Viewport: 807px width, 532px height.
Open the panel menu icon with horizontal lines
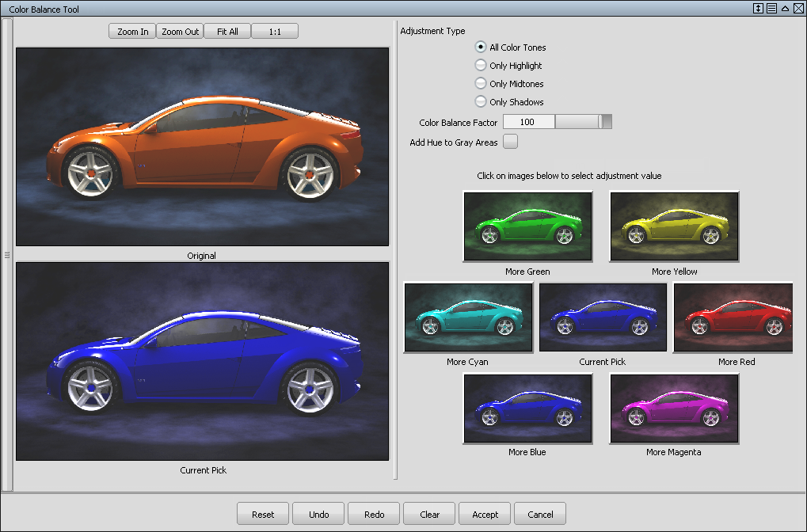(771, 9)
